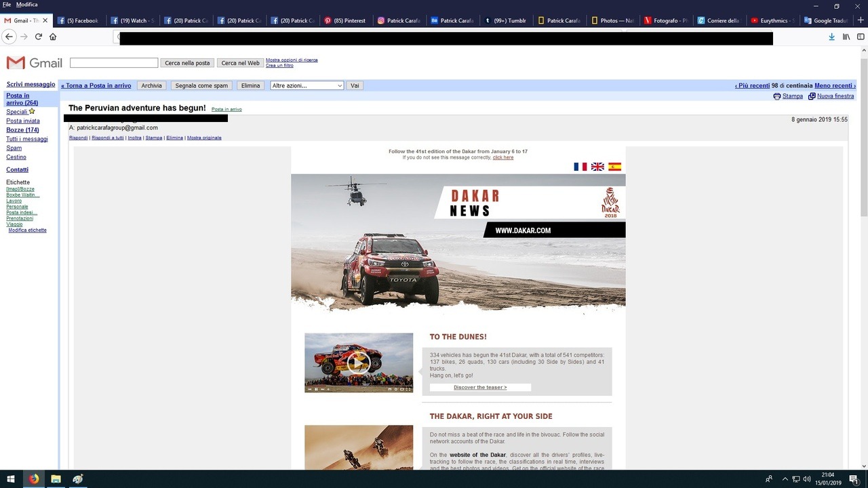Open the File menu
The image size is (868, 488).
[7, 5]
